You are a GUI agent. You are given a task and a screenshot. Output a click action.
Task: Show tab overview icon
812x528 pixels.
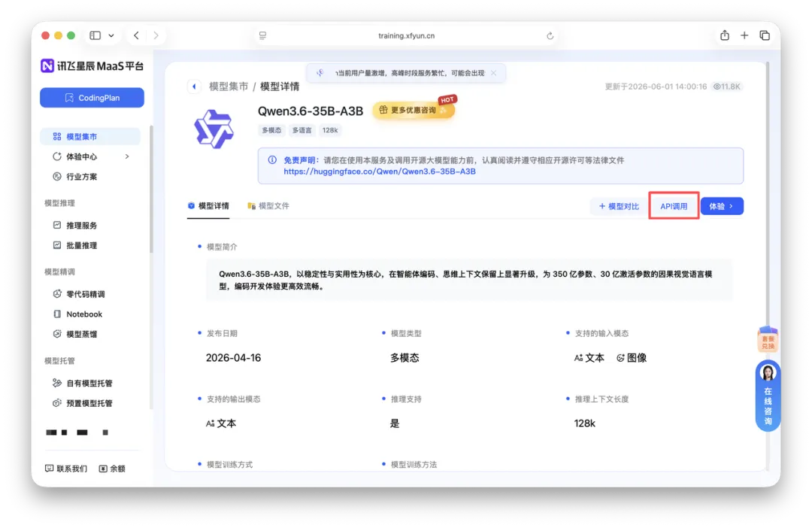[765, 35]
